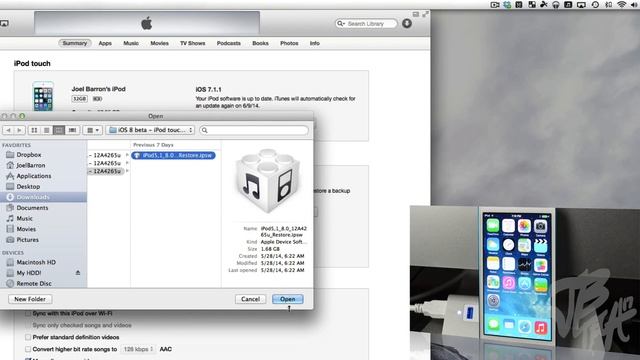The width and height of the screenshot is (640, 360).
Task: Select Desktop in the sidebar
Action: coord(28,187)
